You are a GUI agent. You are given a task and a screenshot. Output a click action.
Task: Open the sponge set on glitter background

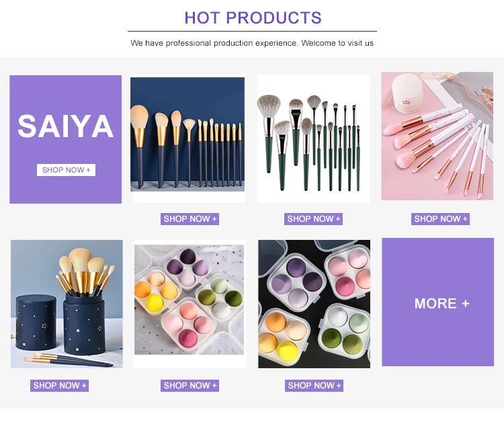(189, 300)
